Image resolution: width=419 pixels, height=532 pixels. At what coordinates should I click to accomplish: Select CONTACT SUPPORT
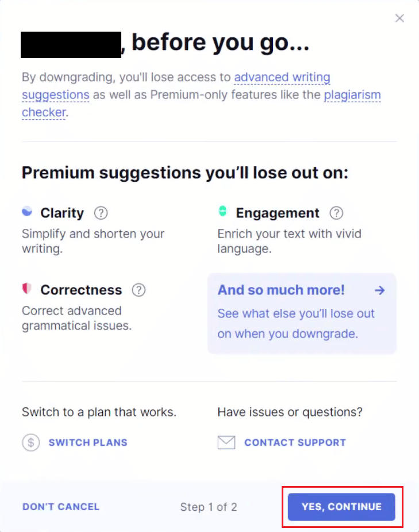295,442
